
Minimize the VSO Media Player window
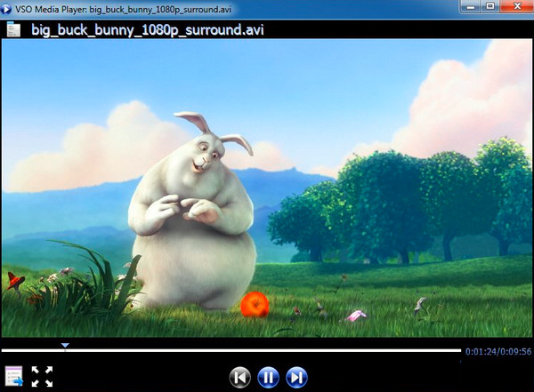[x=471, y=6]
